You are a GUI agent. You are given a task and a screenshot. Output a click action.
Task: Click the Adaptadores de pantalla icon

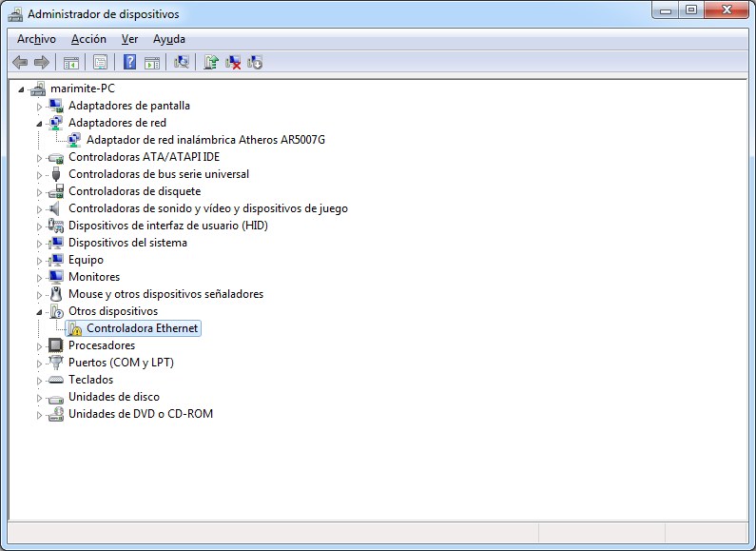(56, 106)
